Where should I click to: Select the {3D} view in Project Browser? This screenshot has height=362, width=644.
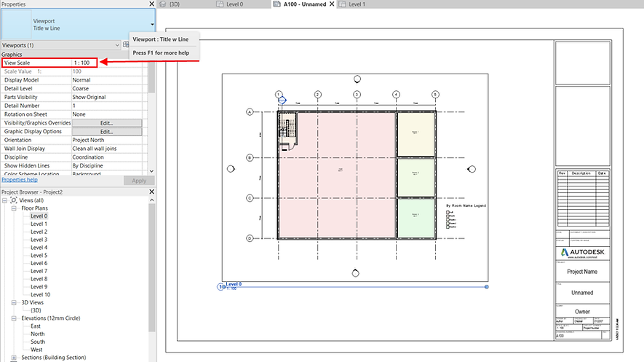(x=36, y=310)
